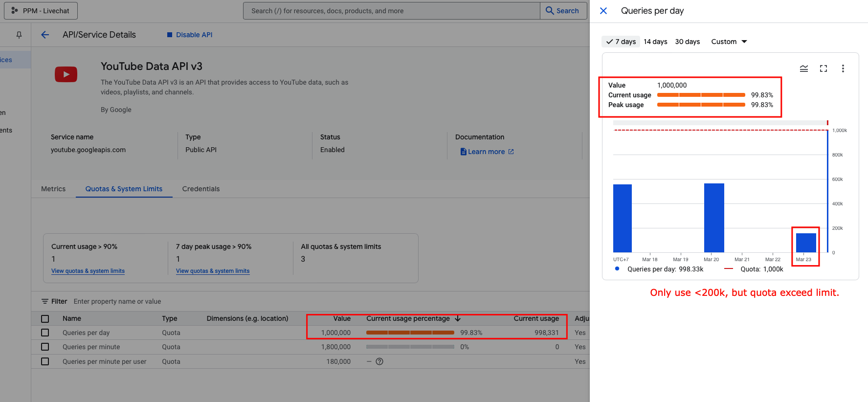Viewport: 868px width, 402px height.
Task: Open chart more options menu
Action: pos(843,68)
